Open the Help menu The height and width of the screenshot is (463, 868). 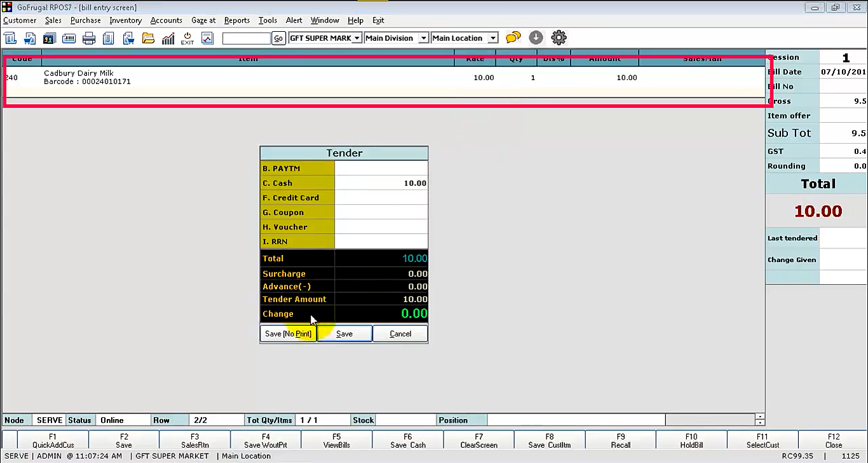(x=356, y=20)
